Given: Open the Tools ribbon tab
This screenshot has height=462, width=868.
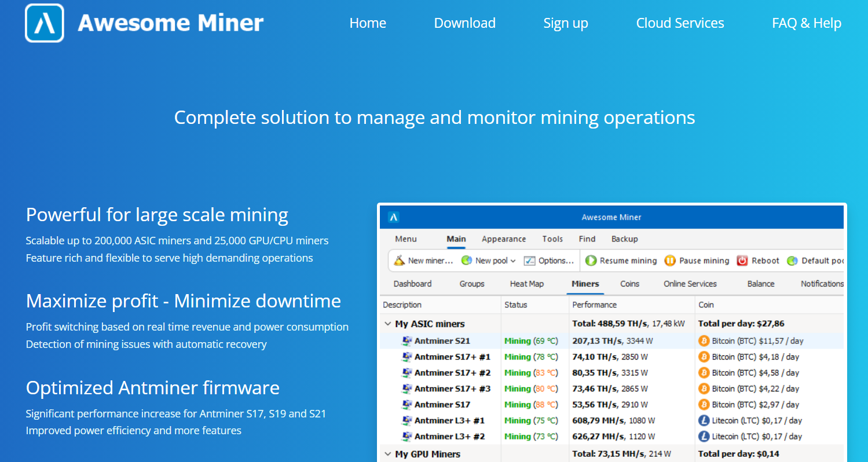Looking at the screenshot, I should 552,239.
